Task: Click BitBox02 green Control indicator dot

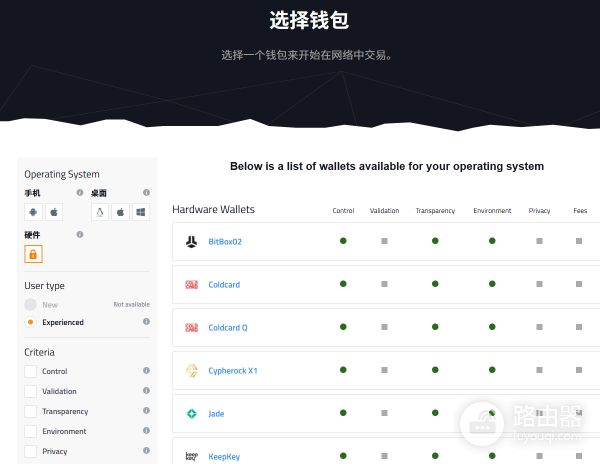Action: (x=343, y=241)
